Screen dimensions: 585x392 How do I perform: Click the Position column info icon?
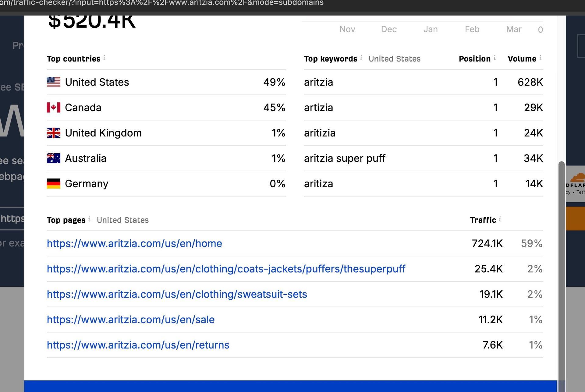coord(495,58)
